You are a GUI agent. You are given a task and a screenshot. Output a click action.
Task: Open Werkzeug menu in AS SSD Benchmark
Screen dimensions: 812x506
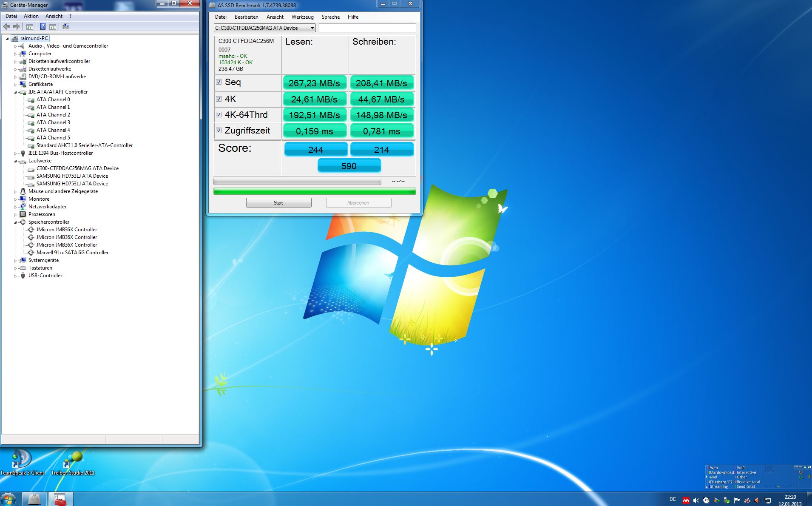click(x=302, y=17)
